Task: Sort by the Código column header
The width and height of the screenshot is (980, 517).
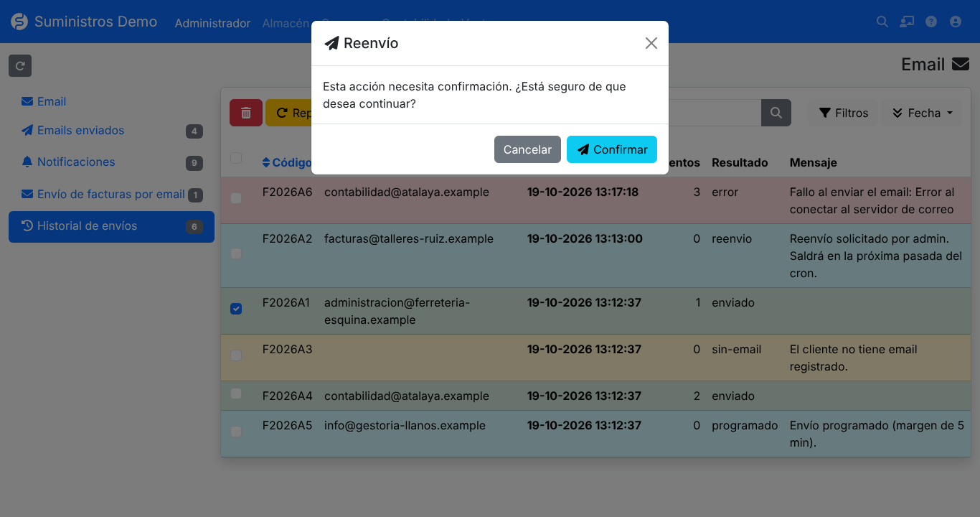Action: tap(287, 162)
